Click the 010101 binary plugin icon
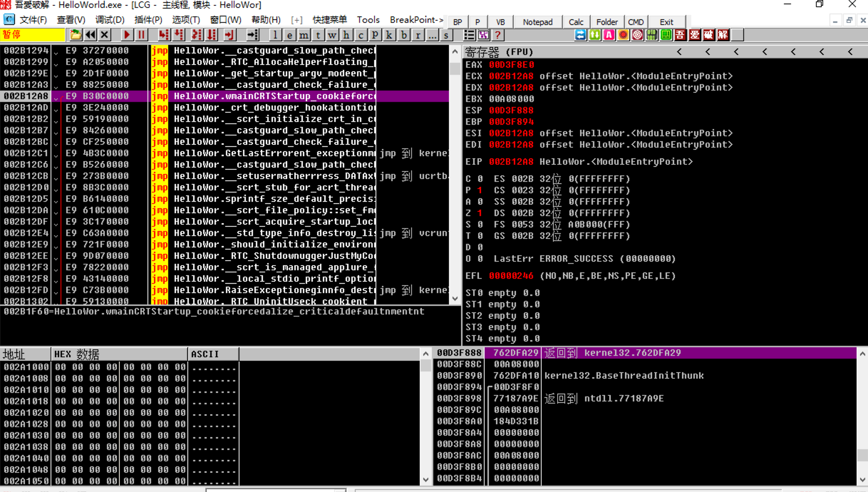This screenshot has width=868, height=492. click(652, 35)
